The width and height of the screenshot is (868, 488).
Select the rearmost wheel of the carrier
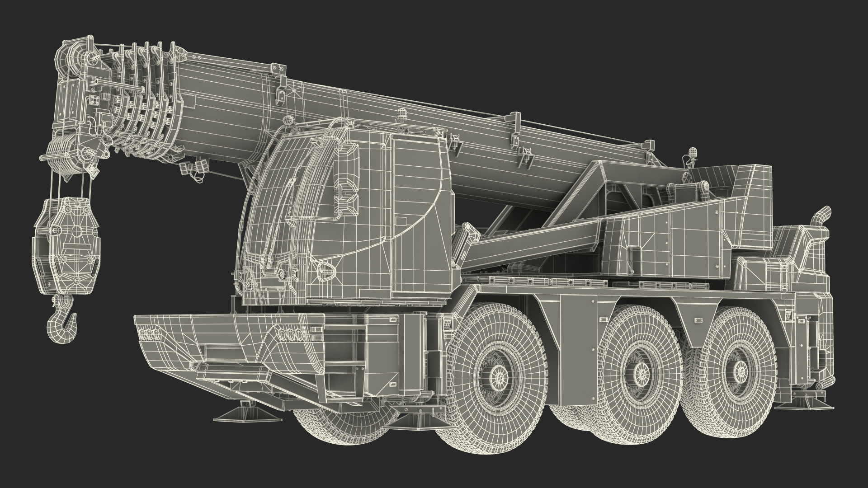pos(733,372)
